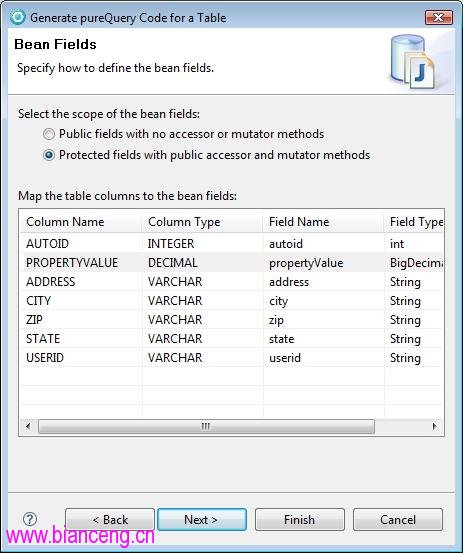Click the pureQuery window title icon
463x553 pixels.
[17, 17]
